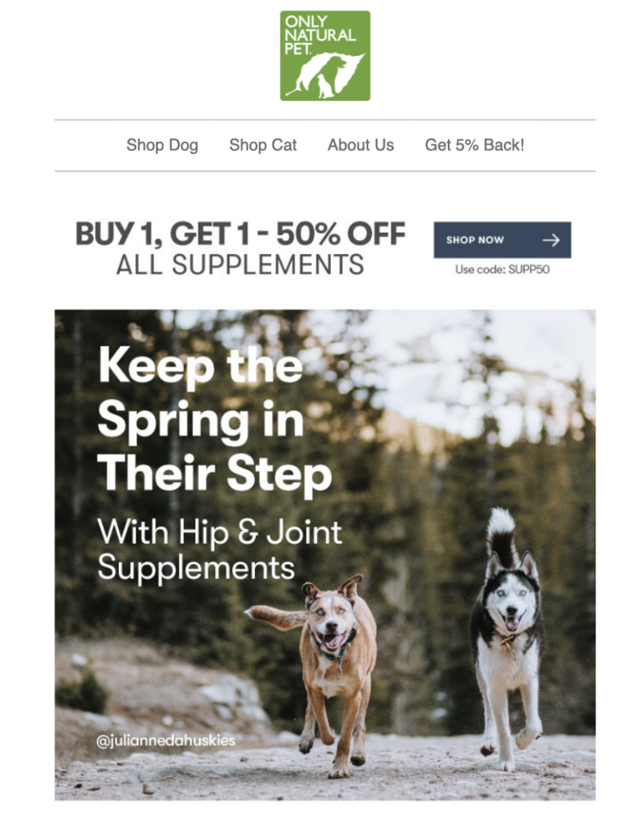Open the Shop Dog link

(162, 145)
